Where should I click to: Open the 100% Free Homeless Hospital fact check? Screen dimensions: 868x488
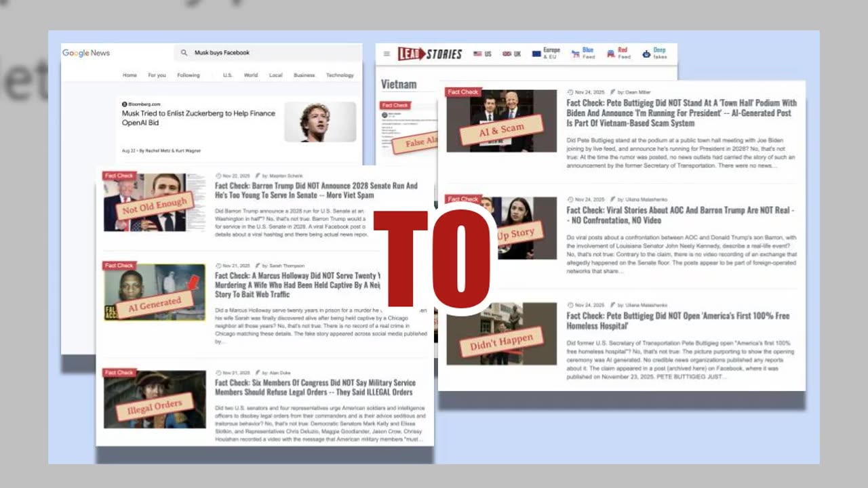[678, 321]
